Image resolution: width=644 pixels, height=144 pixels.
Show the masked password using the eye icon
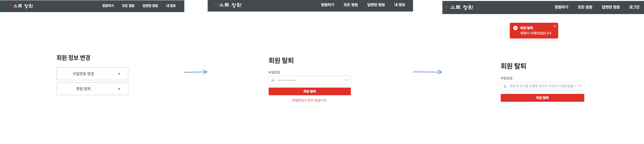(x=346, y=80)
